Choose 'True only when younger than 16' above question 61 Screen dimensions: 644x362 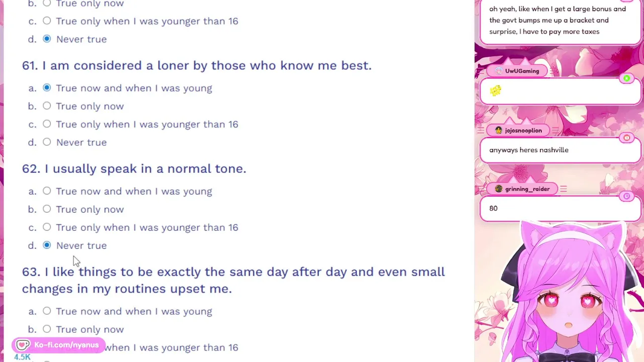coord(47,21)
